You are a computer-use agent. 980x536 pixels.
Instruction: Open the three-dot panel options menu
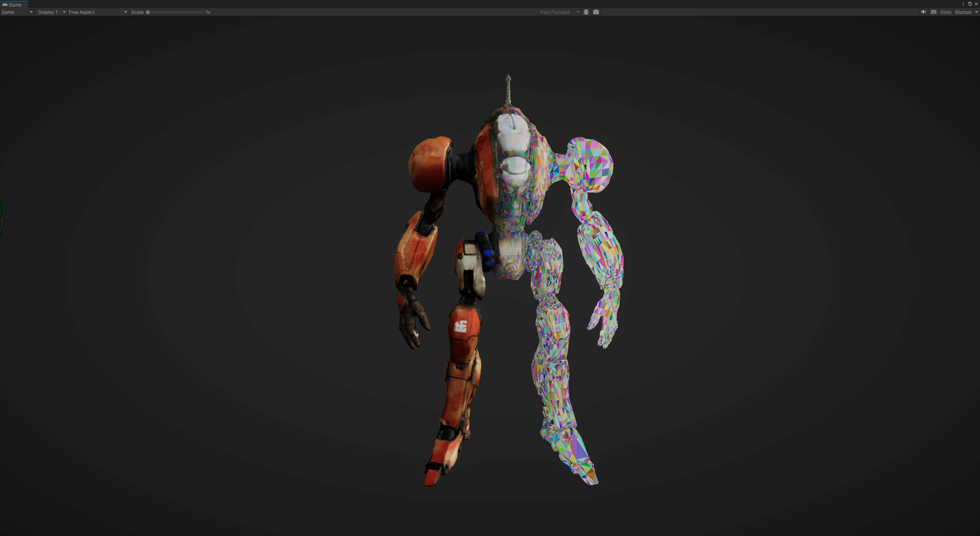tap(963, 4)
